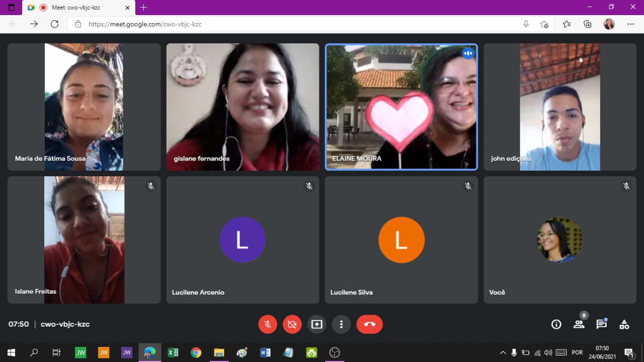Select ELAINE MOURA's video tile
The width and height of the screenshot is (644, 362).
coord(401,107)
